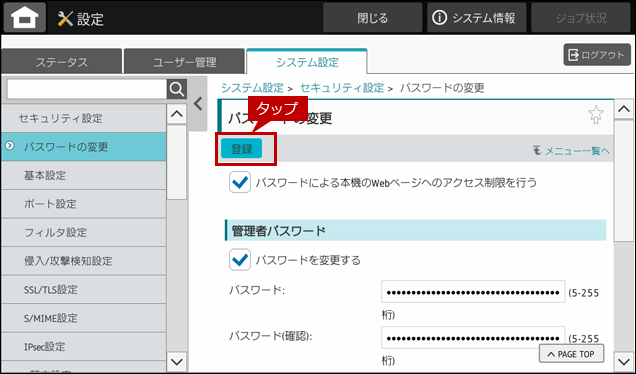636x374 pixels.
Task: Switch to ステータス tab
Action: [x=62, y=62]
